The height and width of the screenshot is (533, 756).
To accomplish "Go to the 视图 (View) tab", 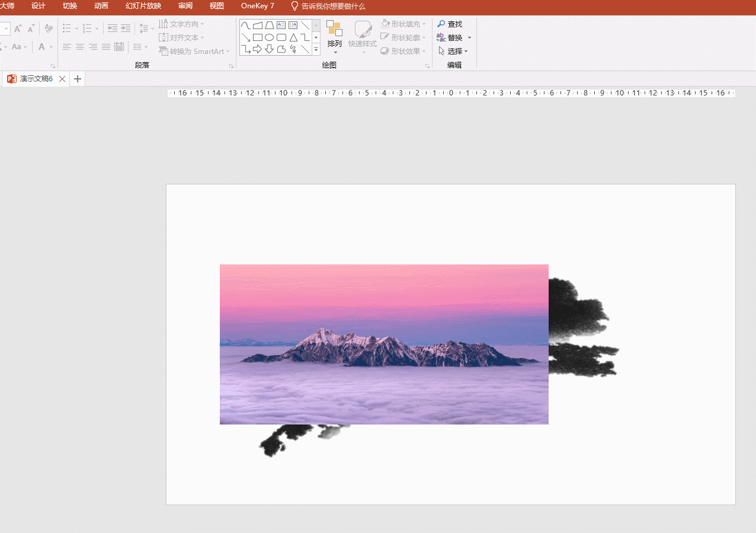I will click(217, 6).
